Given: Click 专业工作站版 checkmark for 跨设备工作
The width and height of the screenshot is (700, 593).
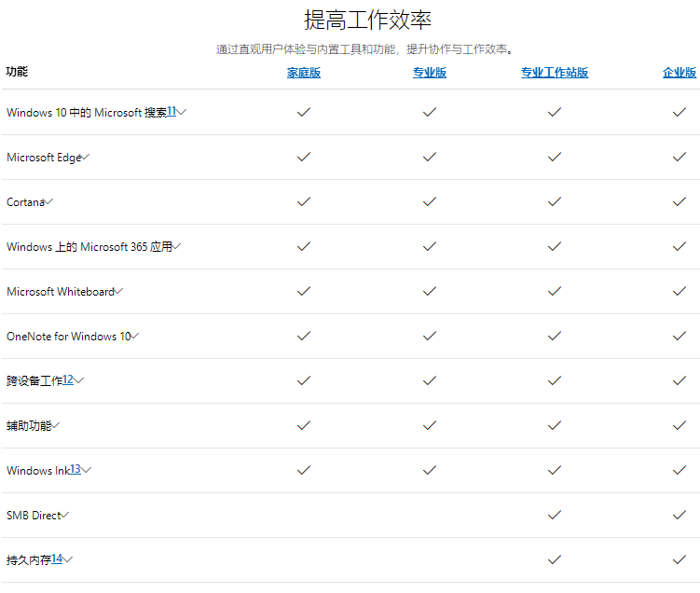Looking at the screenshot, I should [x=555, y=381].
